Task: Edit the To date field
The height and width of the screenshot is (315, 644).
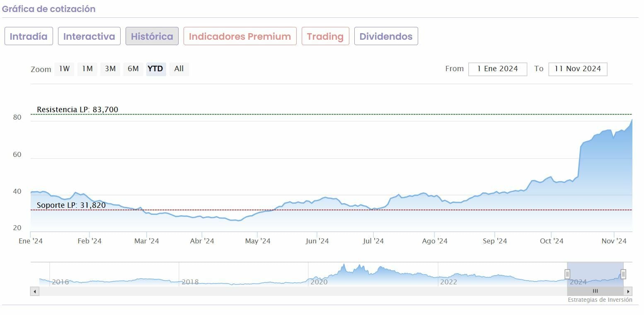Action: [577, 69]
